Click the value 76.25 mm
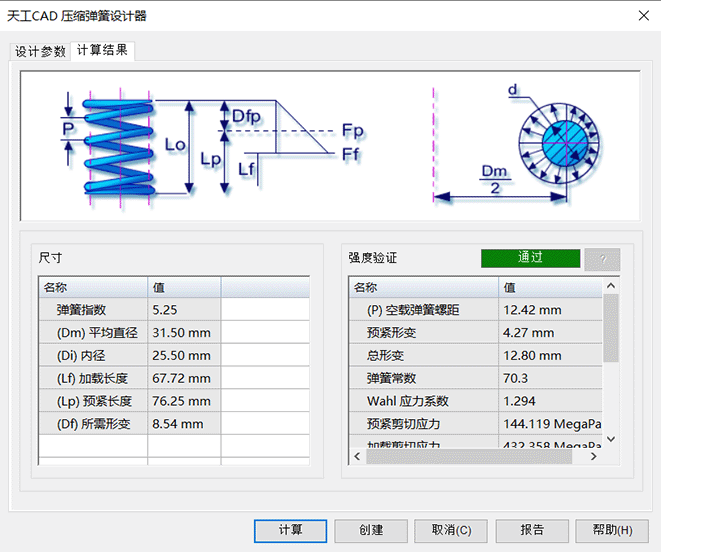Viewport: 702px width, 552px height. coord(181,401)
